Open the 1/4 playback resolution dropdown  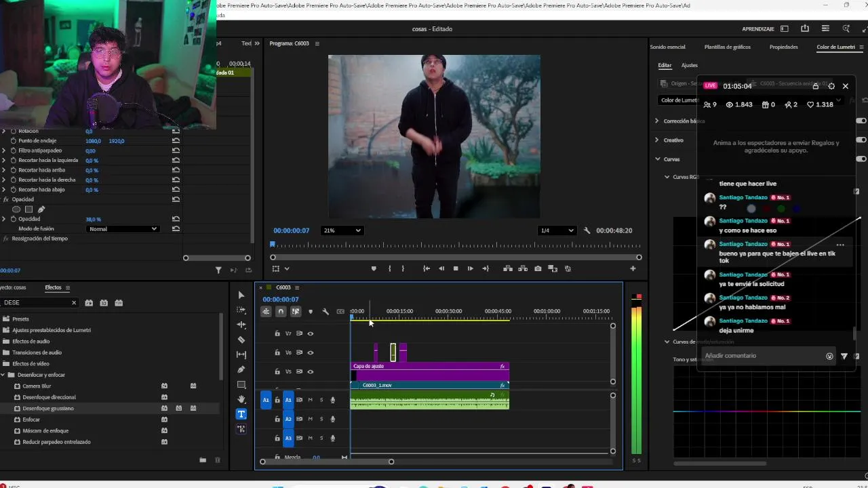(x=557, y=230)
